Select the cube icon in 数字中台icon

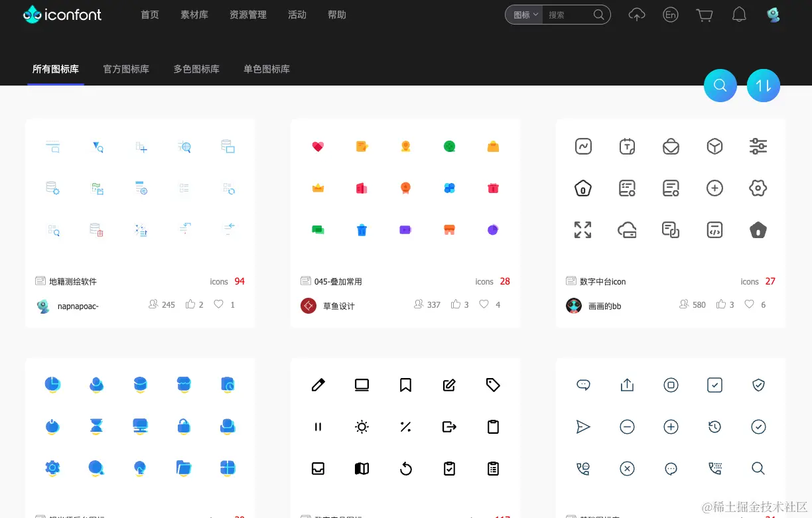pyautogui.click(x=714, y=147)
